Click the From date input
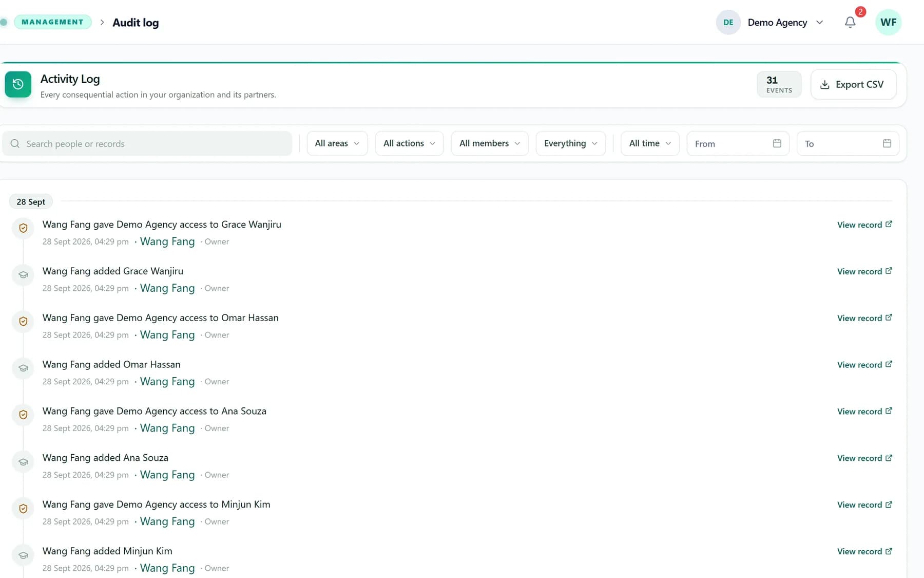 [738, 143]
